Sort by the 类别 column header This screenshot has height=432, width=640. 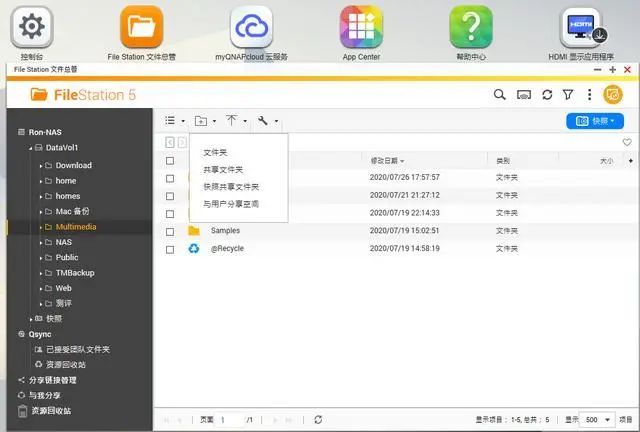click(503, 161)
